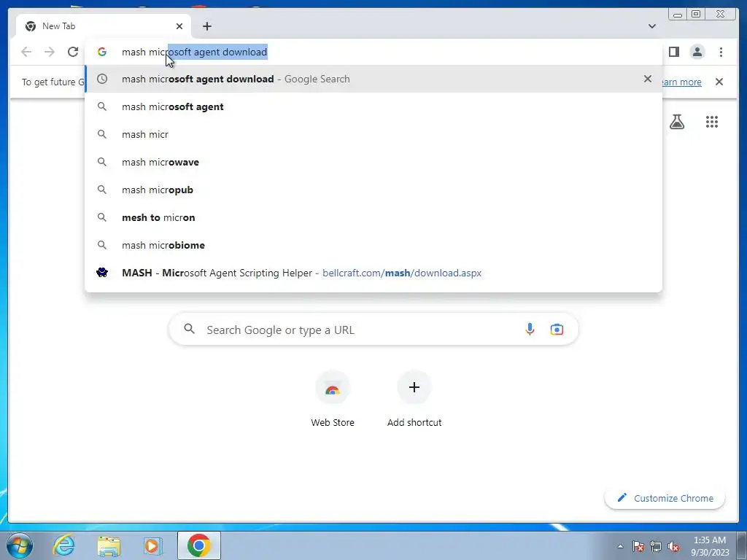Open Google apps grid icon
747x560 pixels.
click(x=712, y=122)
